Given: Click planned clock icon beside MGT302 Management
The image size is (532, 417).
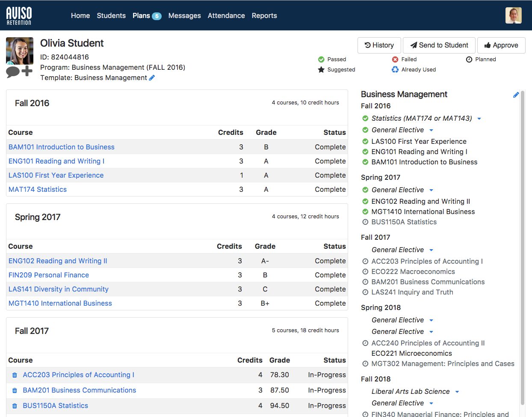Looking at the screenshot, I should tap(365, 363).
